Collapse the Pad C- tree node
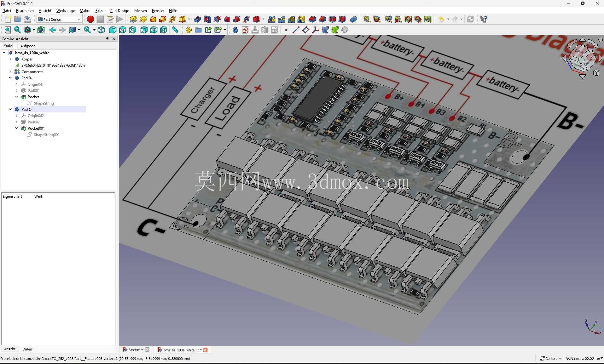This screenshot has height=364, width=604. tap(10, 109)
